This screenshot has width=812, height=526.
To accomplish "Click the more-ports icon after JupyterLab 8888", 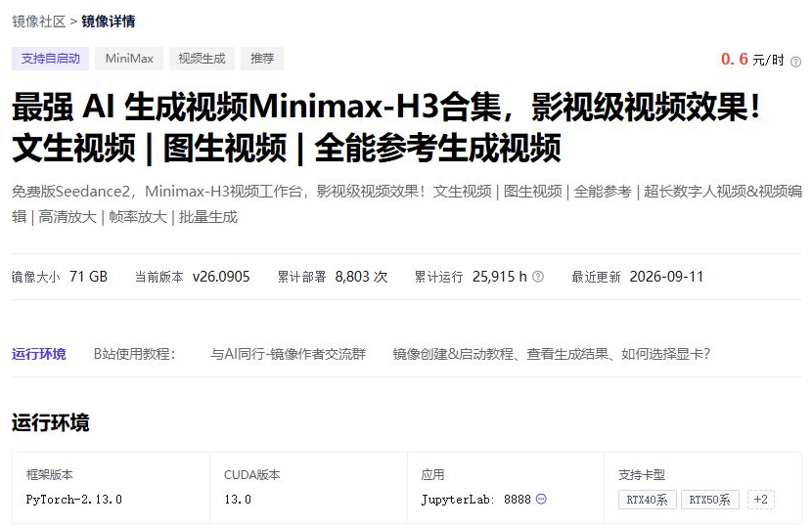I will (x=541, y=499).
